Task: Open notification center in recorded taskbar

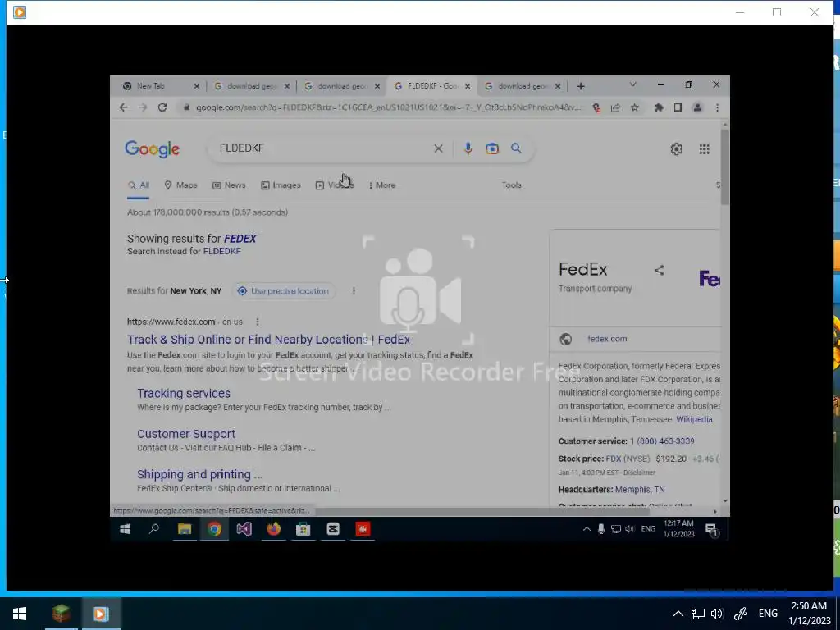Action: pyautogui.click(x=712, y=530)
